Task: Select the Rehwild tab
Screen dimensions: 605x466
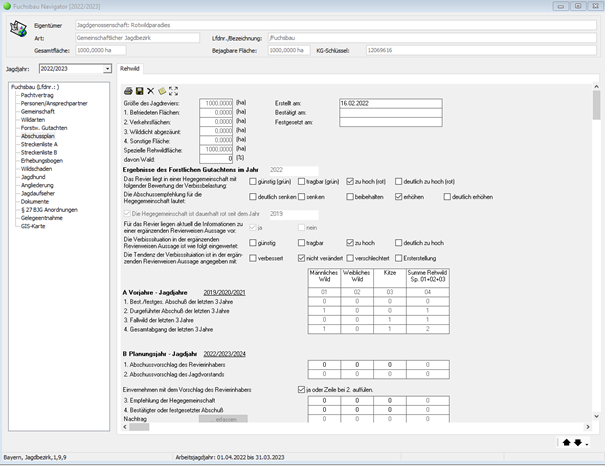Action: [130, 69]
